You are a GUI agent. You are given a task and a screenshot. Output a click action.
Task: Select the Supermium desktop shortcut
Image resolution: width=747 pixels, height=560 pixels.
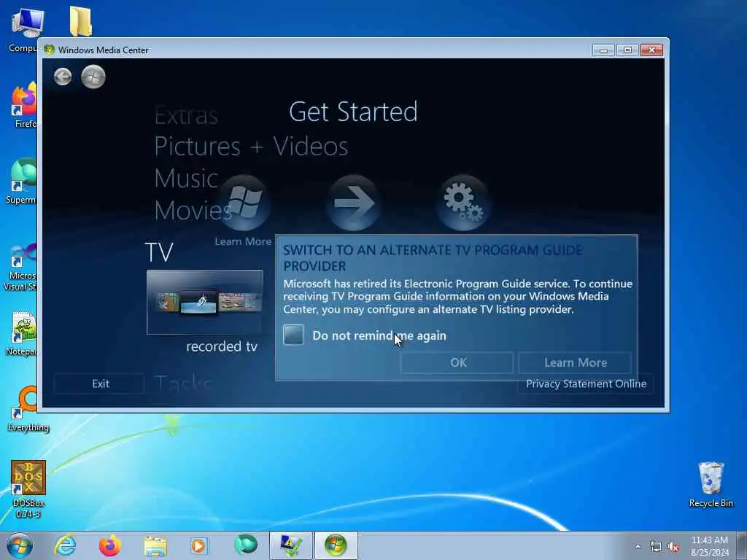pyautogui.click(x=22, y=181)
